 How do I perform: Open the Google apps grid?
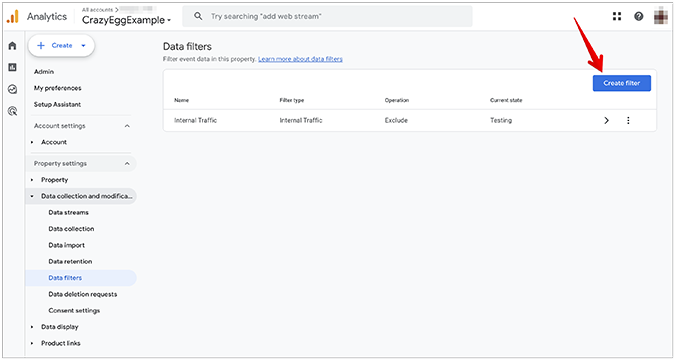coord(617,16)
